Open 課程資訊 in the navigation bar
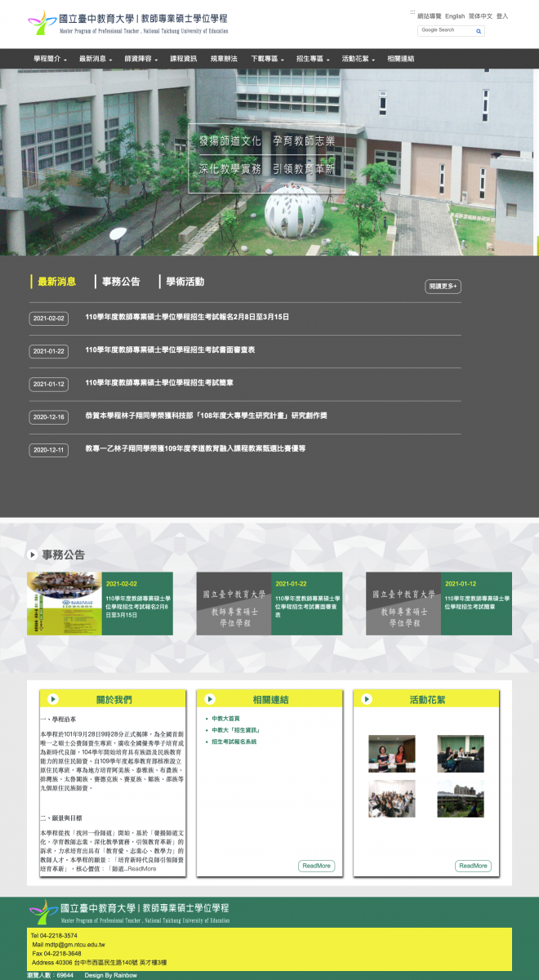Viewport: 539px width, 980px height. tap(183, 59)
